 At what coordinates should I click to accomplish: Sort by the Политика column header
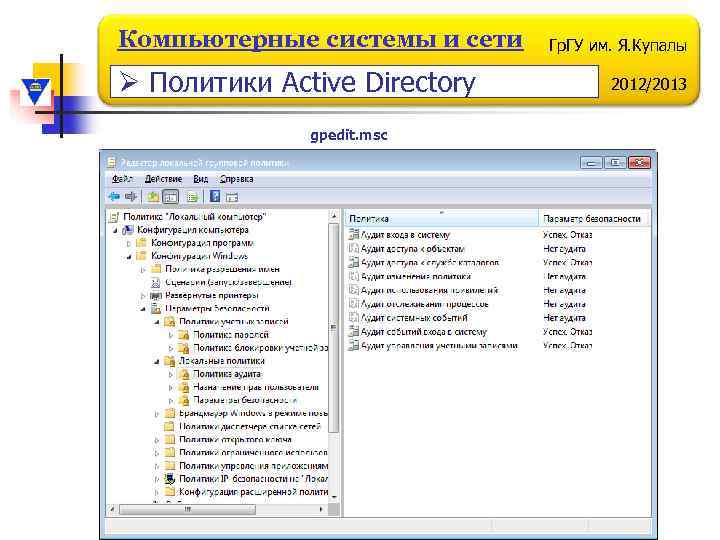point(441,219)
